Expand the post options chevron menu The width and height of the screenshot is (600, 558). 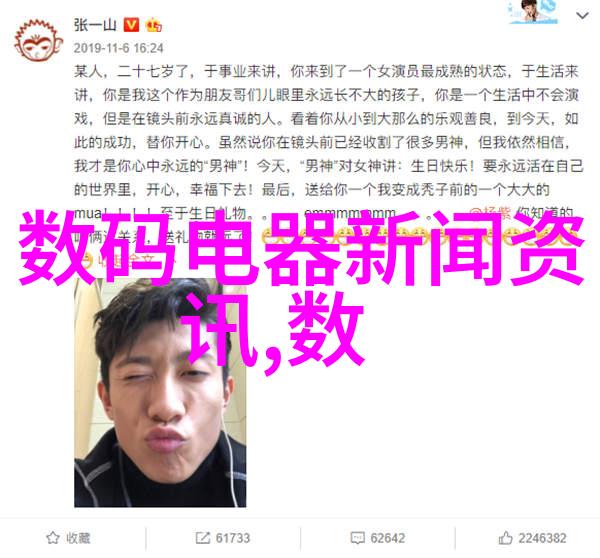click(582, 16)
